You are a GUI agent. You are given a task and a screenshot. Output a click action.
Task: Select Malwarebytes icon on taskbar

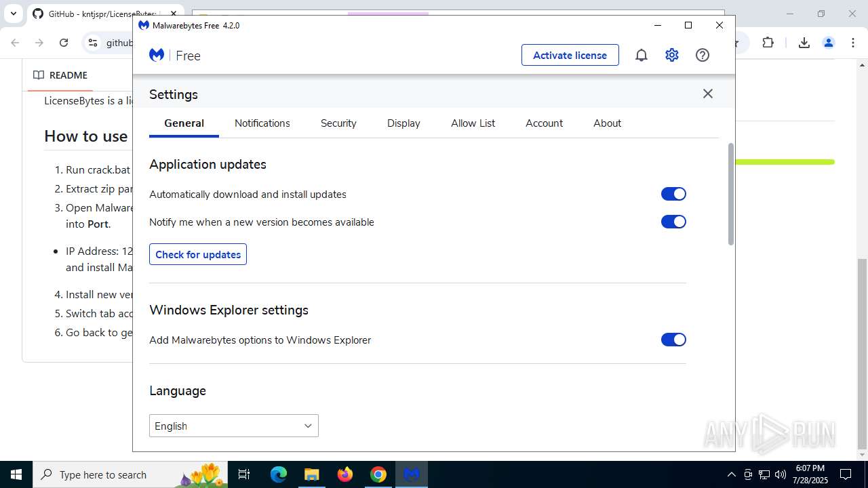pyautogui.click(x=412, y=474)
